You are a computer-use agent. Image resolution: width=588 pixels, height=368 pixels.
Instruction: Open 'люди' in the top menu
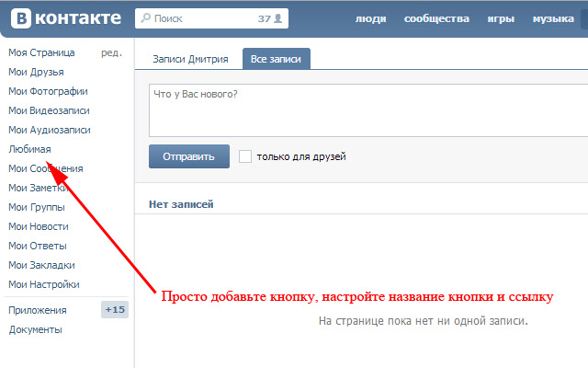click(x=370, y=18)
